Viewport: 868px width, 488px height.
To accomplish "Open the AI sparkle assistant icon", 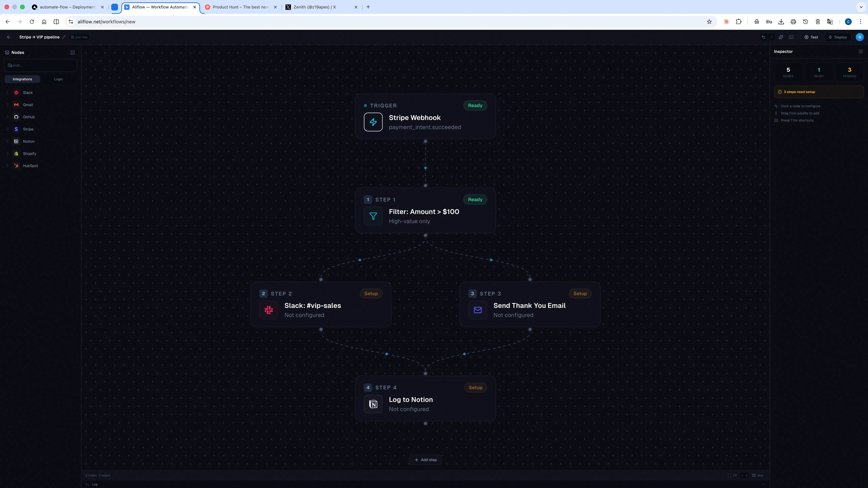I will pos(781,37).
